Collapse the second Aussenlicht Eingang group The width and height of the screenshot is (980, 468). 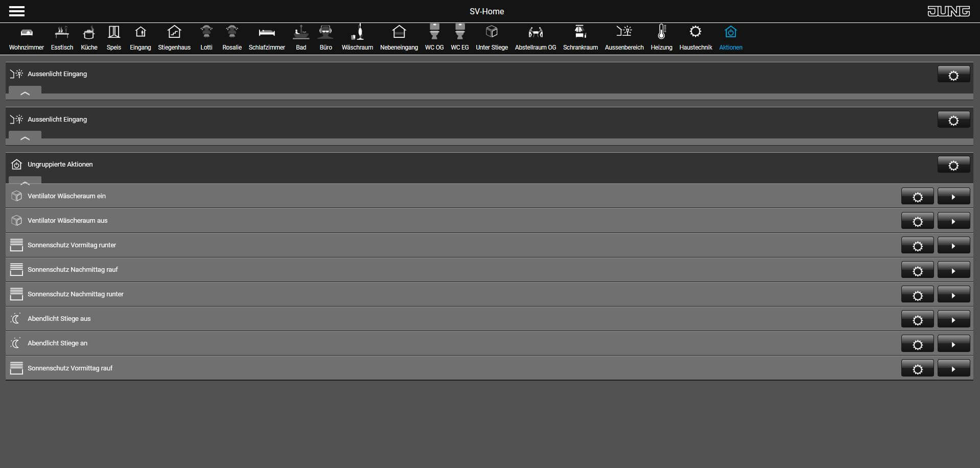pyautogui.click(x=25, y=138)
